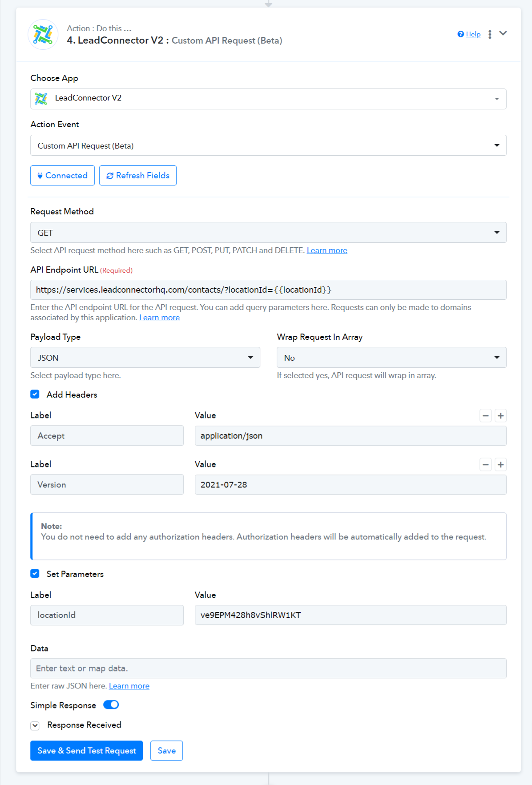Image resolution: width=532 pixels, height=785 pixels.
Task: Open the Action Event dropdown
Action: click(268, 145)
